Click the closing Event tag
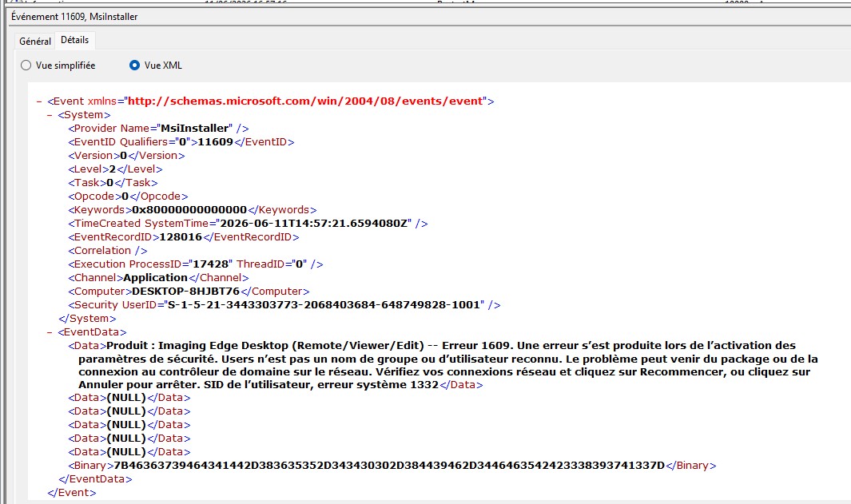This screenshot has width=851, height=504. 72,493
